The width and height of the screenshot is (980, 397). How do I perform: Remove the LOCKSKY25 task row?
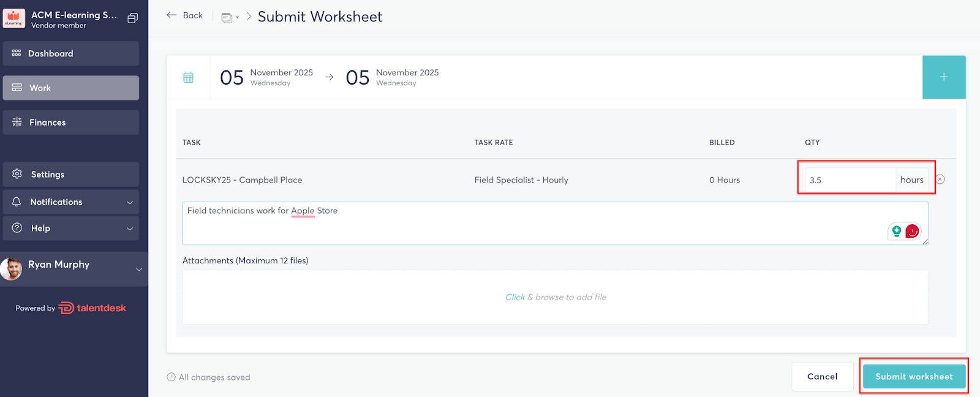pos(940,180)
